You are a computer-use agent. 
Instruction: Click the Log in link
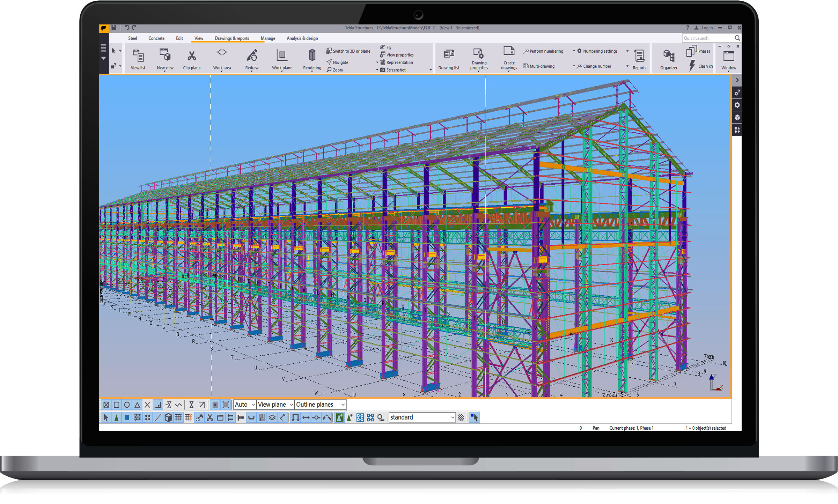point(707,28)
